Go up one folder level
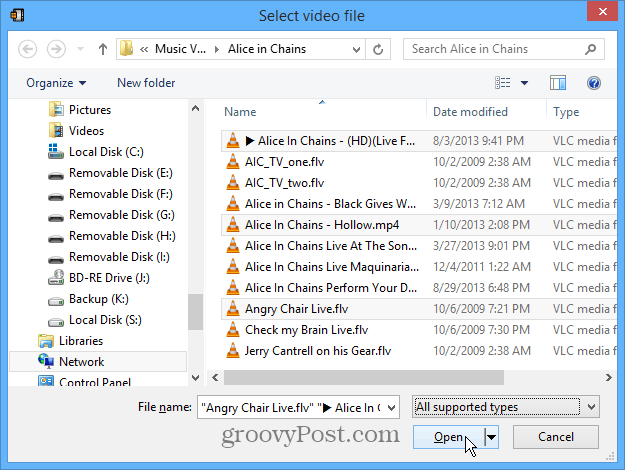The height and width of the screenshot is (470, 625). [103, 49]
